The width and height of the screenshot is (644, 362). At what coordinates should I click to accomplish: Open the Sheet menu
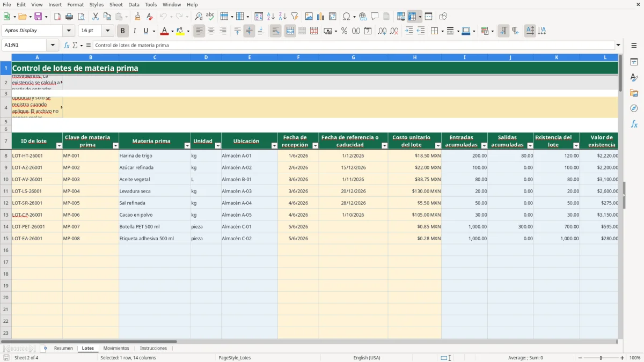click(x=116, y=4)
